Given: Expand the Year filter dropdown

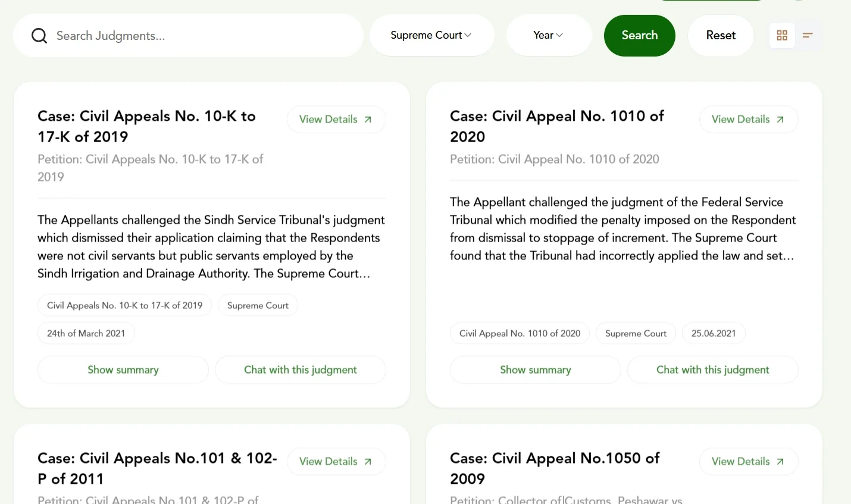Looking at the screenshot, I should (x=548, y=36).
